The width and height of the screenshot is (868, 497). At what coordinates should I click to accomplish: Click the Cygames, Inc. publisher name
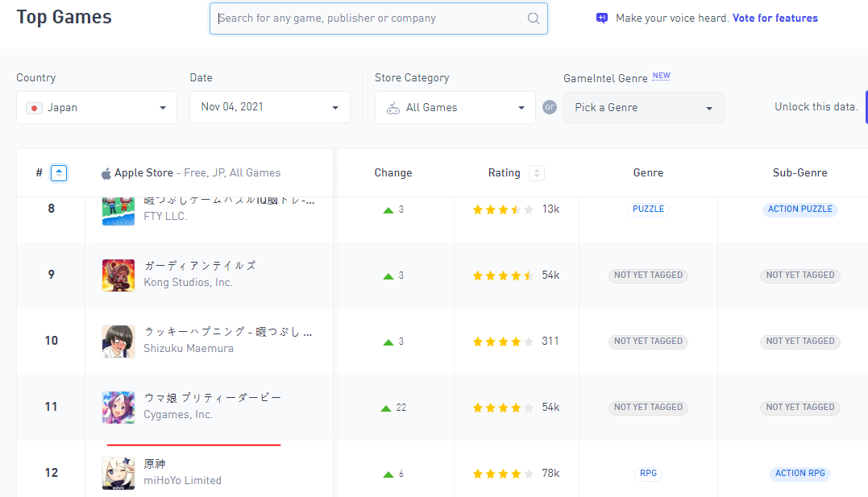[178, 415]
